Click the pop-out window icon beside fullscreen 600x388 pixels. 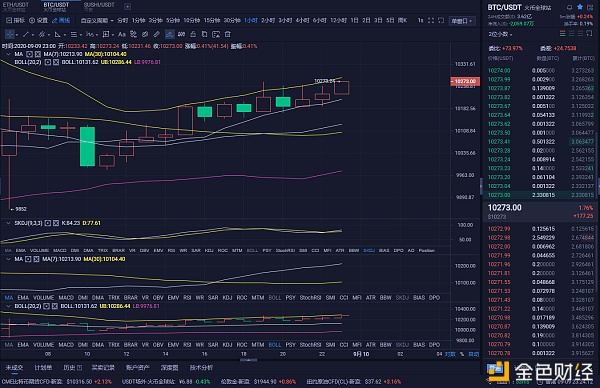point(441,20)
